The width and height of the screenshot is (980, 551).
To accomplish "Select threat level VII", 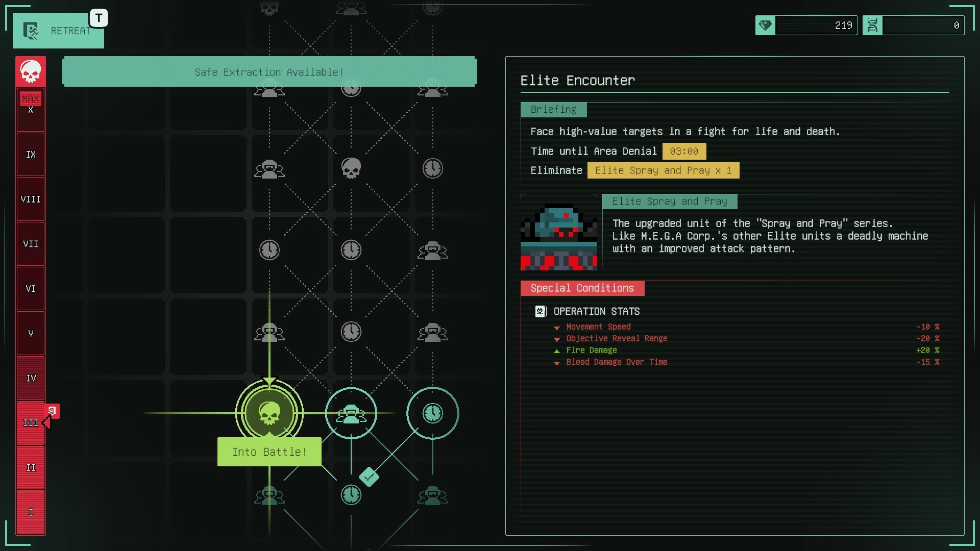I will 31,244.
